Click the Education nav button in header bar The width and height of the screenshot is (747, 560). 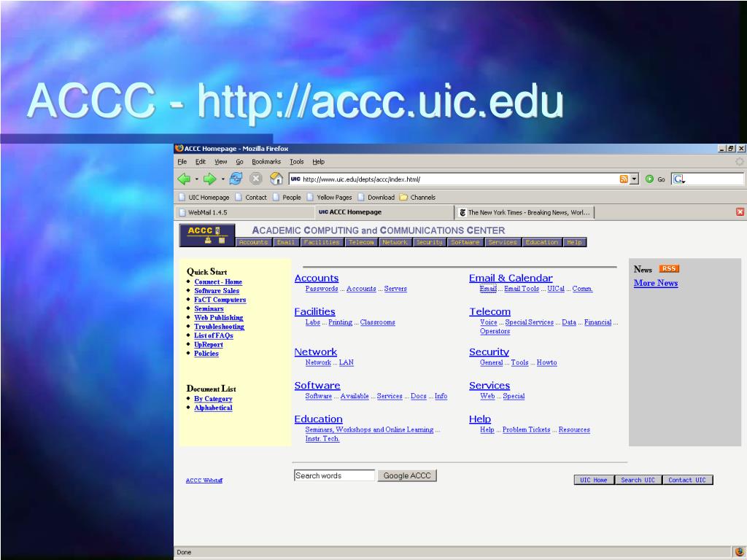click(x=542, y=242)
